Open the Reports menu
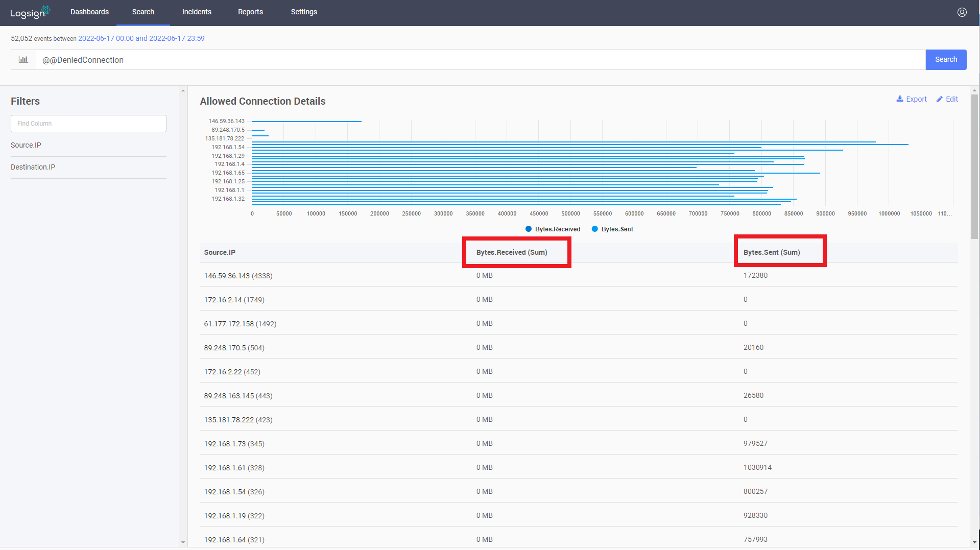Screen dimensions: 980x550 250,12
